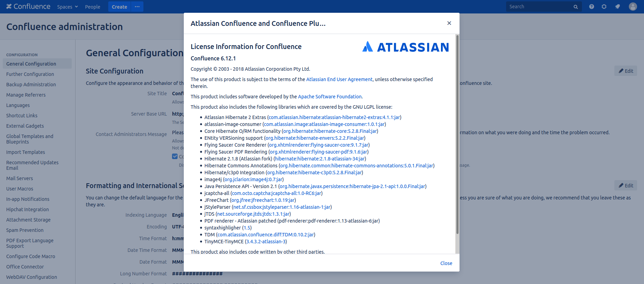Open PDF Export Language Support

click(x=30, y=243)
